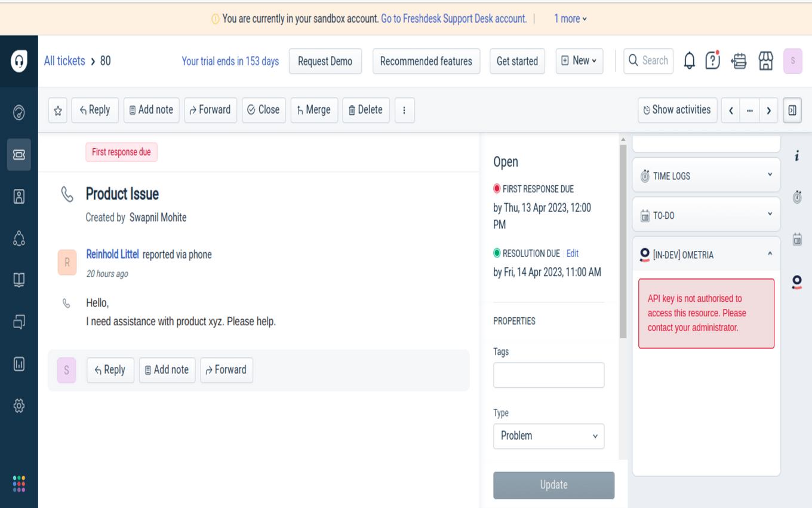Open the ticket overflow menu (three dots)

point(404,110)
